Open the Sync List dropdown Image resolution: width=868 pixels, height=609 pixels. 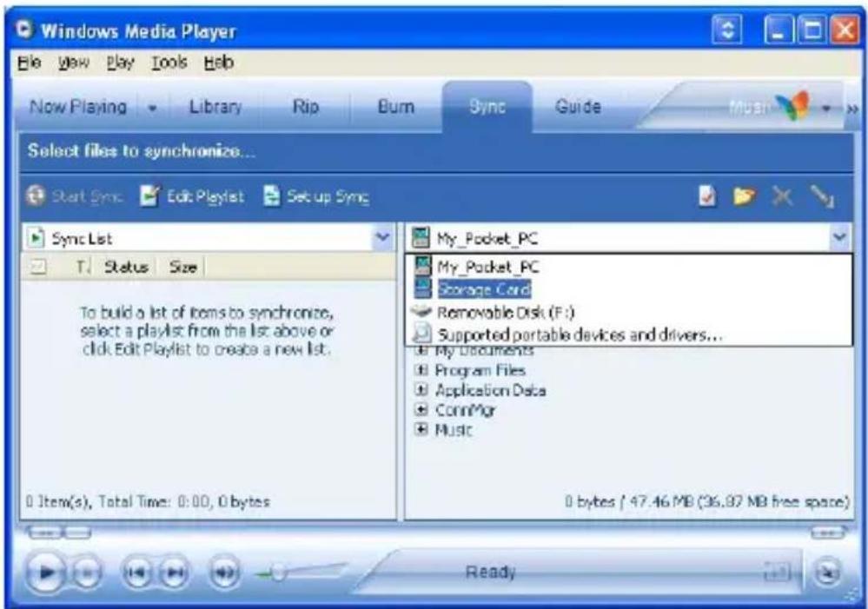(x=382, y=237)
